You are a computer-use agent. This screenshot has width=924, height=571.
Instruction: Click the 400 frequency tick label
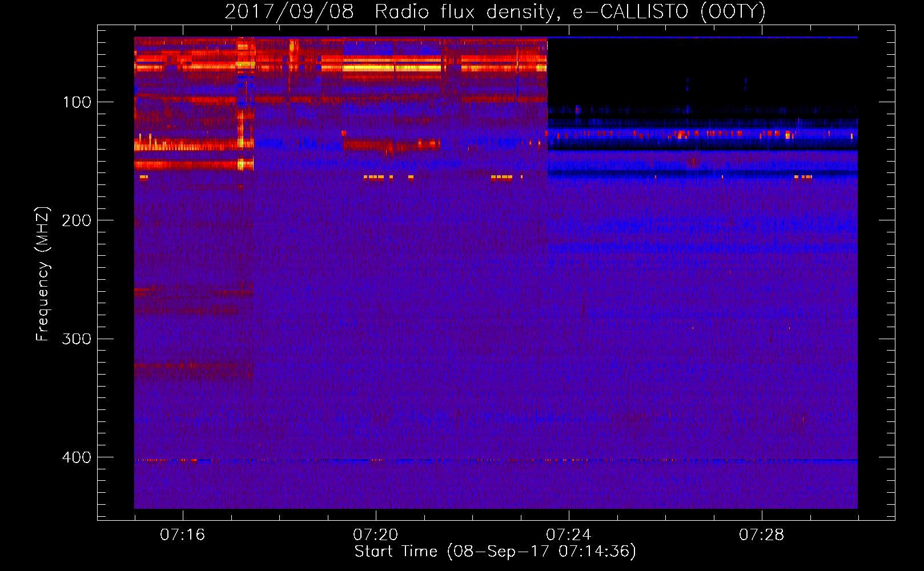click(x=77, y=457)
